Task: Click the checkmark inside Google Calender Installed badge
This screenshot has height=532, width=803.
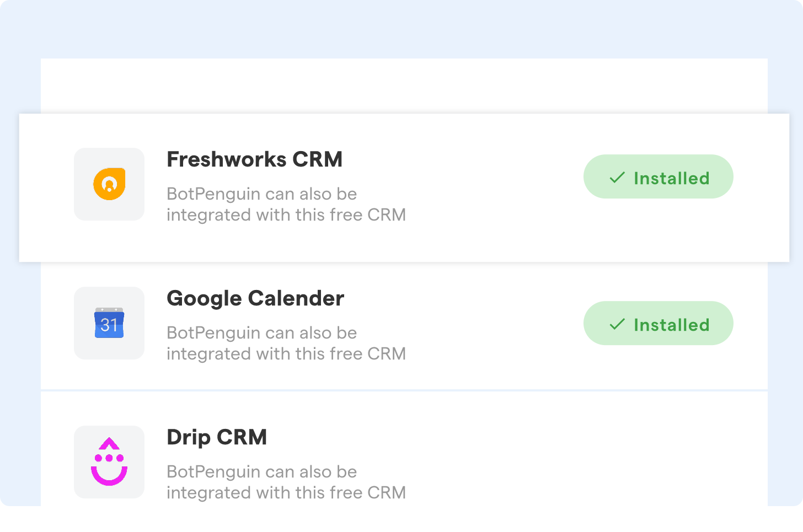Action: point(616,324)
